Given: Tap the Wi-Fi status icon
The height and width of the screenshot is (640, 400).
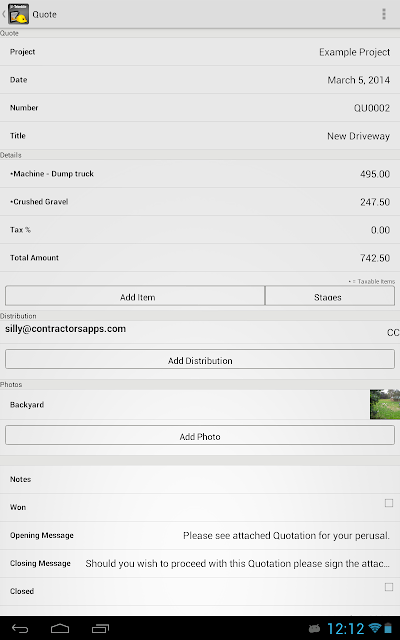Looking at the screenshot, I should (374, 628).
